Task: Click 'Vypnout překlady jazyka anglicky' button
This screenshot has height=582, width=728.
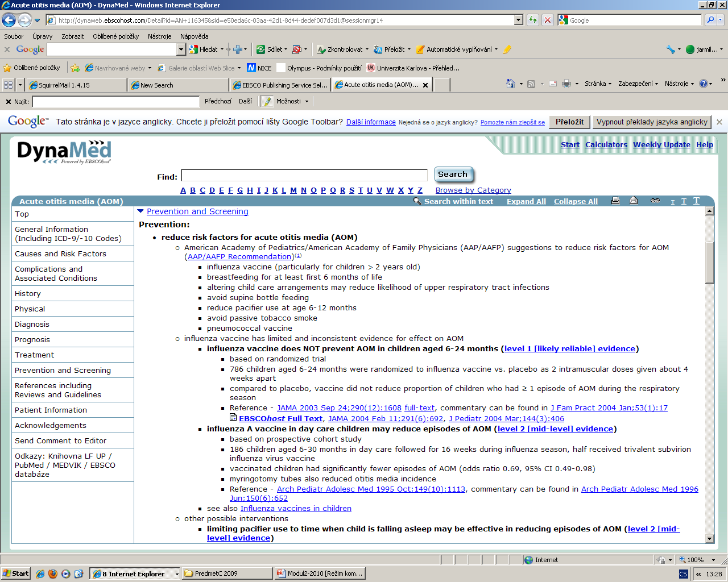Action: 652,122
